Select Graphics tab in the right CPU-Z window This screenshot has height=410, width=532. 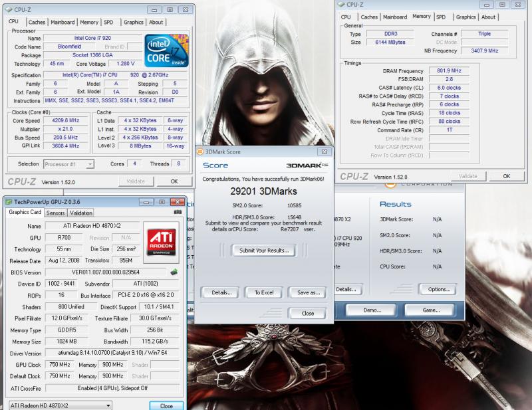tap(465, 17)
